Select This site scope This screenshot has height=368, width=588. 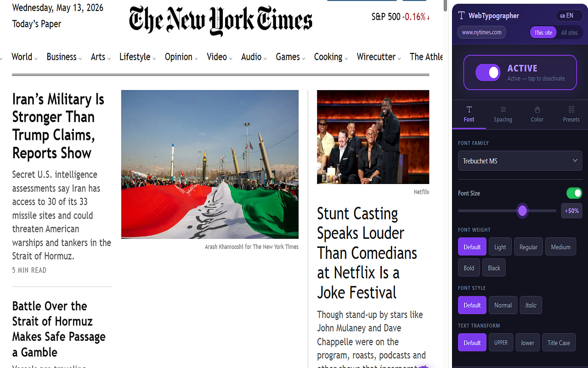tap(543, 33)
